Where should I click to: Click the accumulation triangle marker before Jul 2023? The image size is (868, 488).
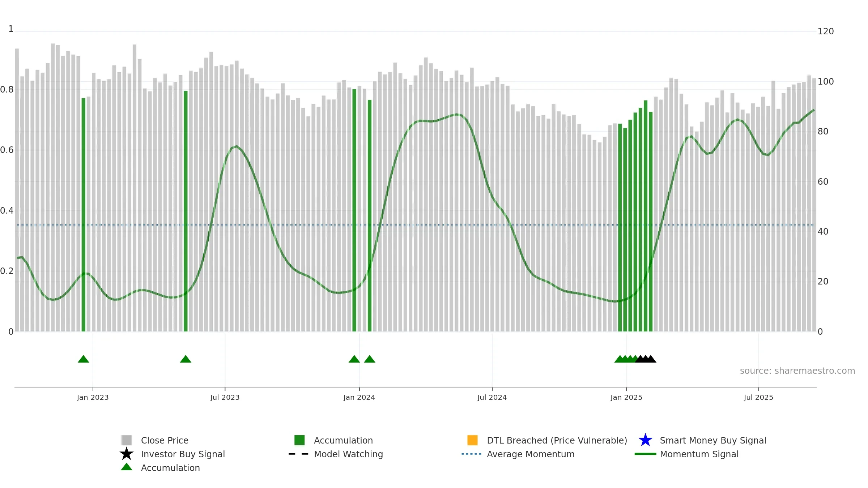coord(186,359)
